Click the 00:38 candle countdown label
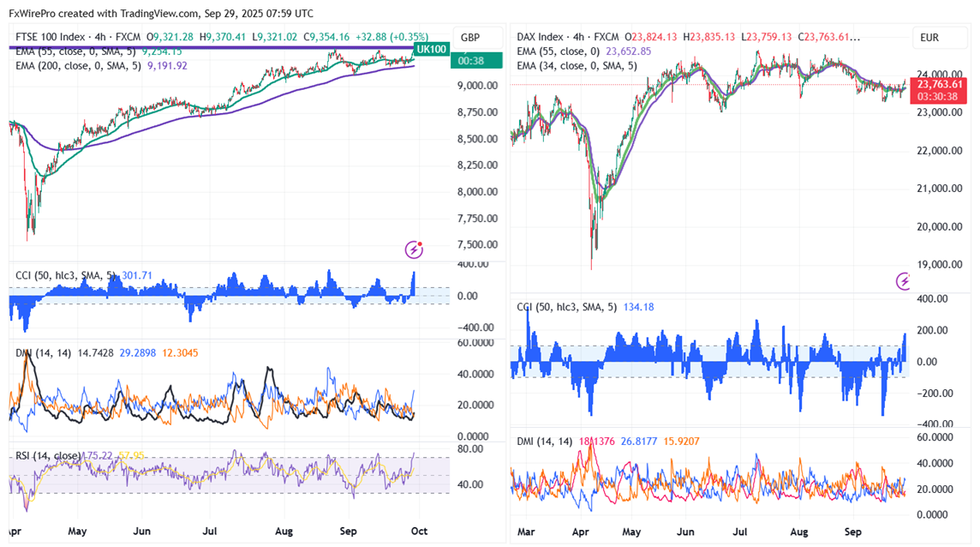Viewport: 980px width, 547px height. (476, 61)
